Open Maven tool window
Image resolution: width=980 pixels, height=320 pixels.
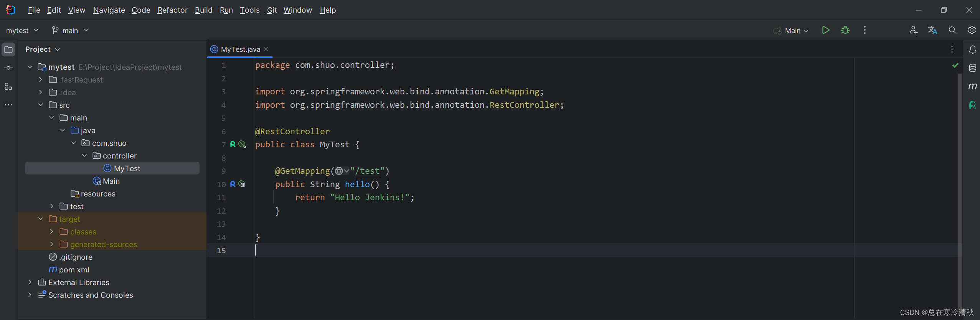pyautogui.click(x=972, y=86)
